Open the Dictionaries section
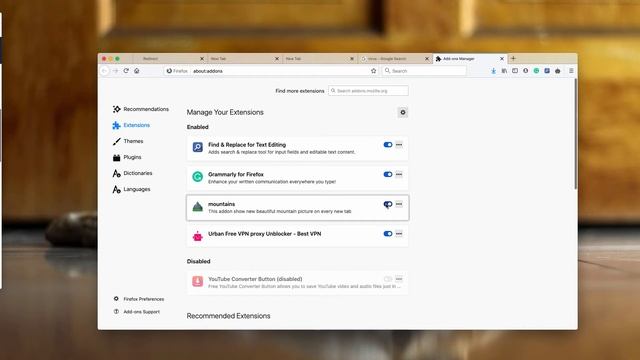This screenshot has height=360, width=640. (132, 173)
